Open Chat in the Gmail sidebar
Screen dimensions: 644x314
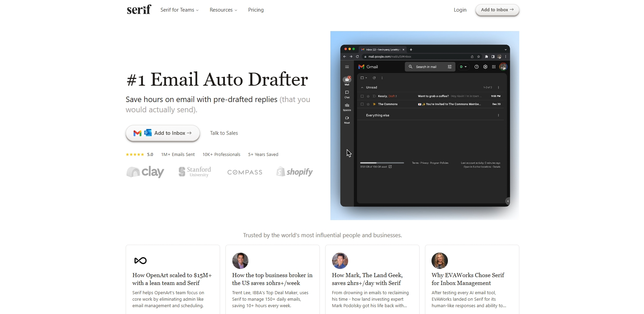[x=347, y=94]
